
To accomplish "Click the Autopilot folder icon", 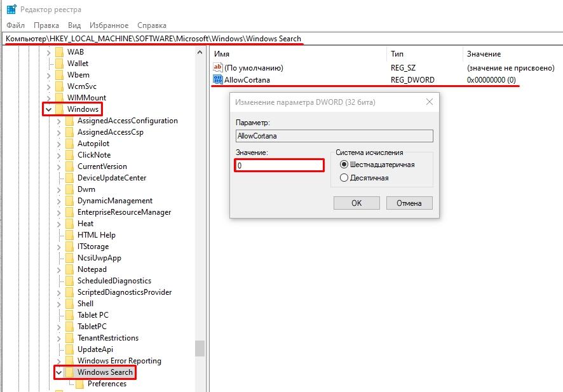I will tap(70, 144).
